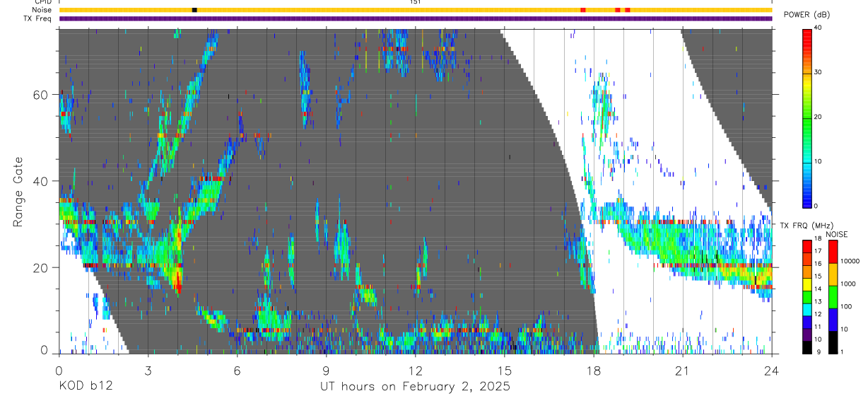Click the '10000' tick on NOISE scale
This screenshot has height=401, width=868.
click(850, 261)
